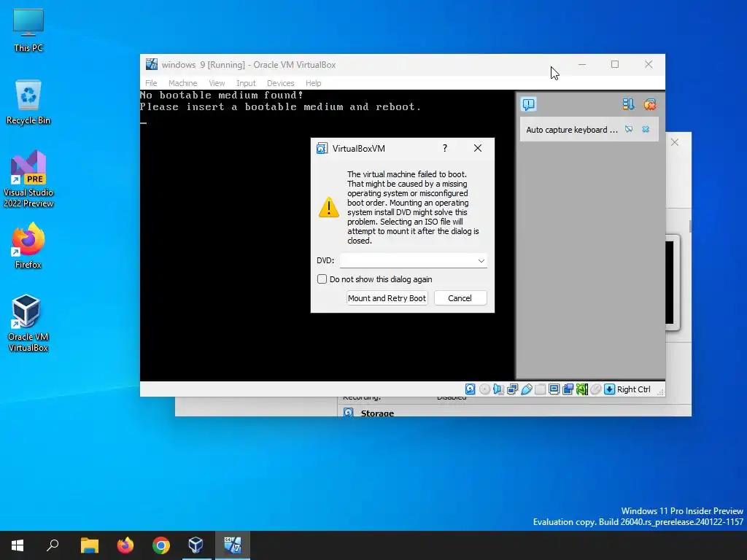Dismiss the Auto capture keyboard notification
This screenshot has width=747, height=560.
[646, 129]
